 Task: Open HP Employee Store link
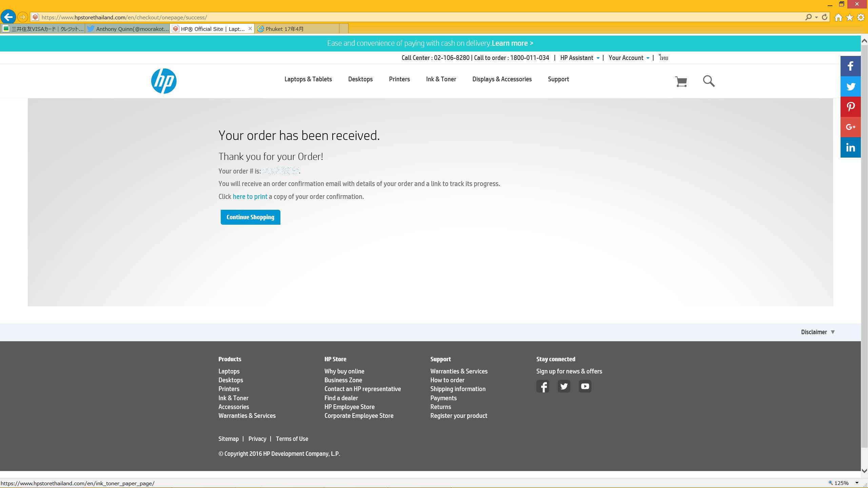pos(350,407)
